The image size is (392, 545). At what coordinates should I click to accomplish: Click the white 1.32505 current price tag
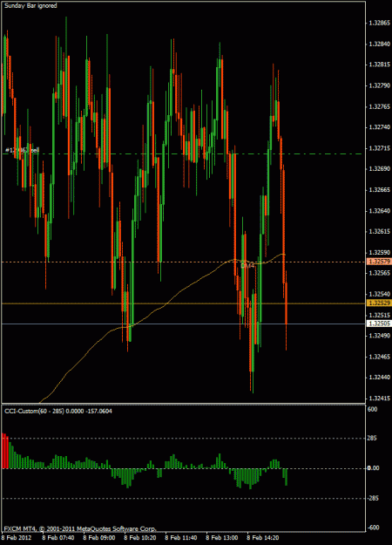coord(379,324)
